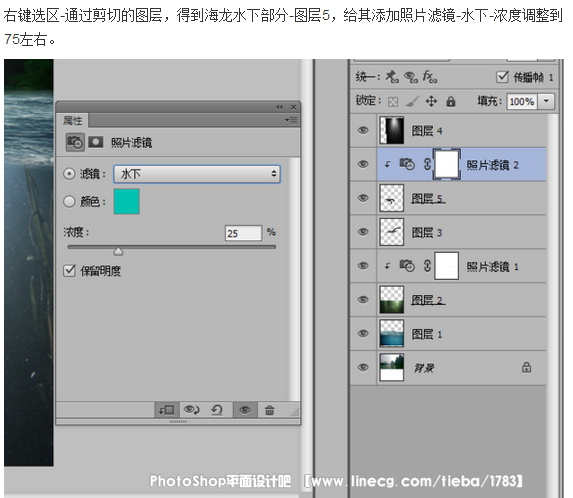Open the 填充 100% dropdown arrow
The height and width of the screenshot is (498, 573).
coord(546,101)
